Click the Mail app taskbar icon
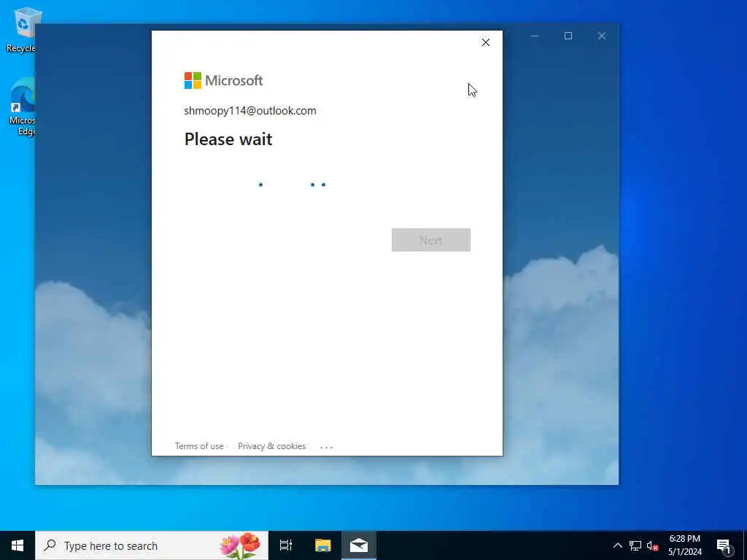747x560 pixels. pyautogui.click(x=359, y=545)
